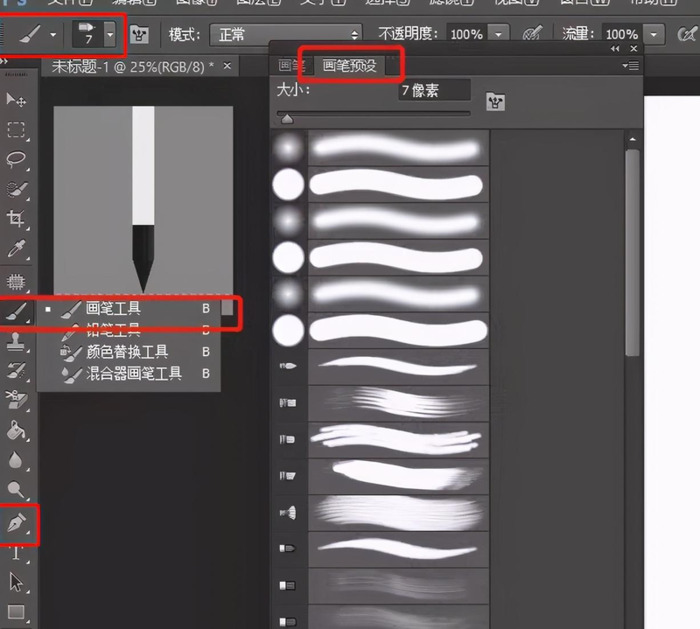Click the 7 像素 size input field
The height and width of the screenshot is (629, 700).
(432, 90)
